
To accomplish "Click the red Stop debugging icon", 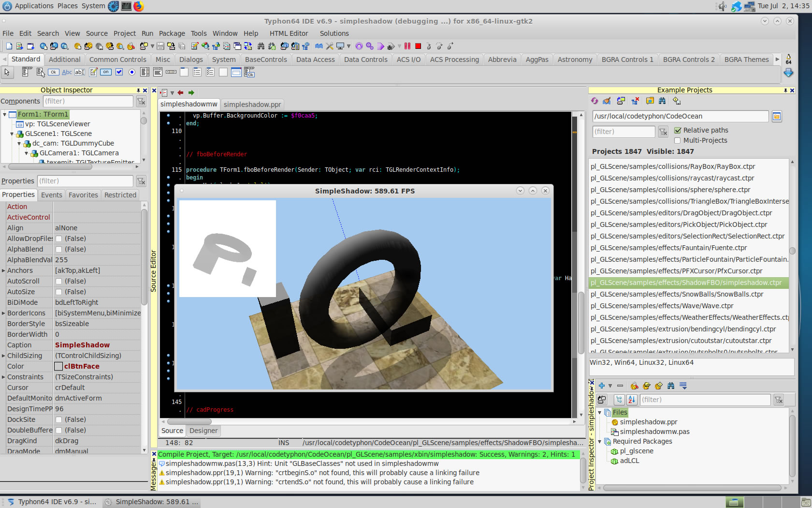I will click(418, 46).
